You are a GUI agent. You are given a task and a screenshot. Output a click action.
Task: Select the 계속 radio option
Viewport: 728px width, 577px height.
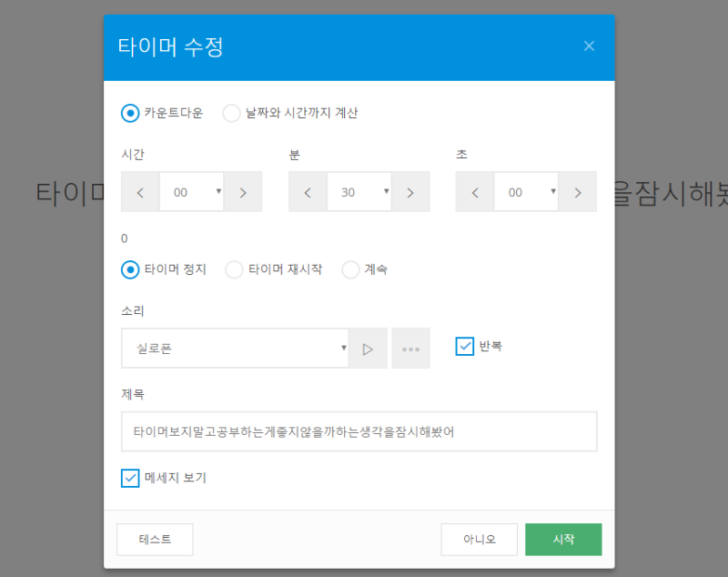point(350,269)
